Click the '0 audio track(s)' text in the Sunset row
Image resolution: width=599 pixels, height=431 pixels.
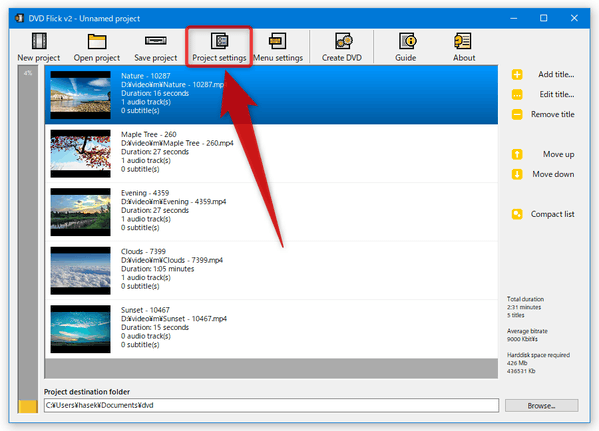146,336
